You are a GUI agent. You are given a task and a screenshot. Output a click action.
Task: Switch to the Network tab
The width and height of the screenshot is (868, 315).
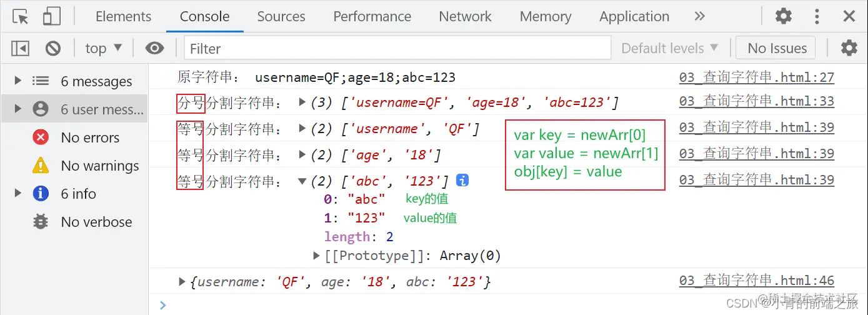pos(465,16)
